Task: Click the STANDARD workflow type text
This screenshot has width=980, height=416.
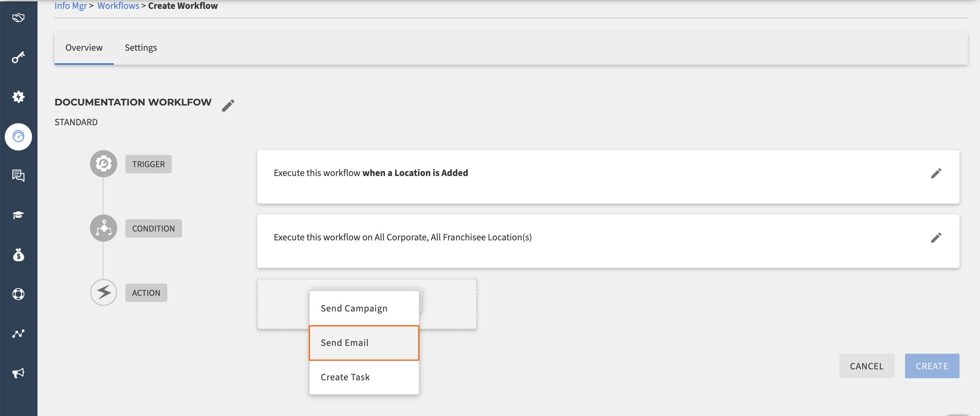Action: click(x=76, y=122)
